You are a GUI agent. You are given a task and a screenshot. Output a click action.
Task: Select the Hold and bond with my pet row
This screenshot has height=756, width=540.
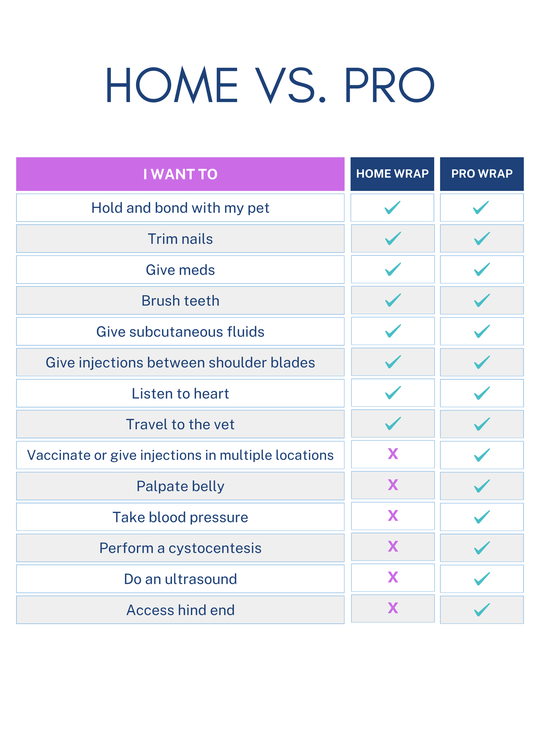click(180, 208)
